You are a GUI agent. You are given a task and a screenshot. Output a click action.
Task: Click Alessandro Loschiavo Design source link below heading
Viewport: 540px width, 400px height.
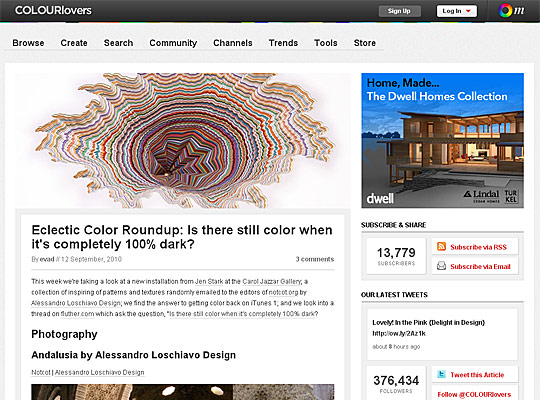pyautogui.click(x=100, y=372)
